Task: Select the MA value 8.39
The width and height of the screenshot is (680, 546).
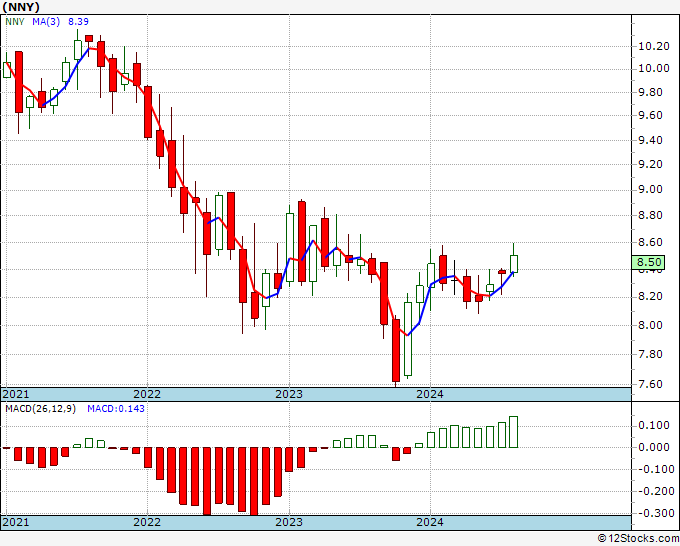Action: [x=78, y=21]
